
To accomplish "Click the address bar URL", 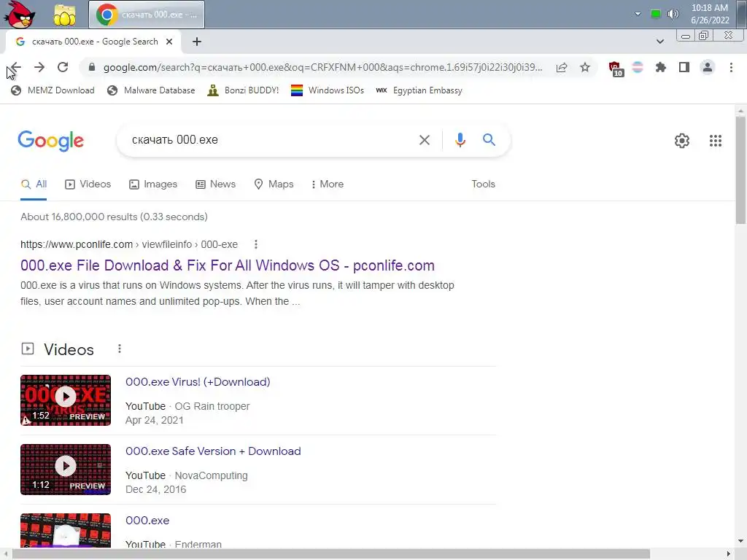I will click(x=322, y=67).
